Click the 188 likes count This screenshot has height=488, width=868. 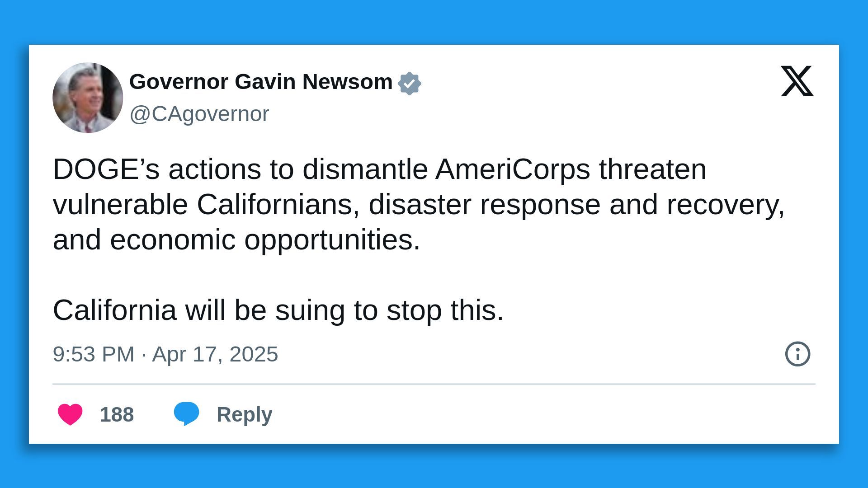coord(117,414)
